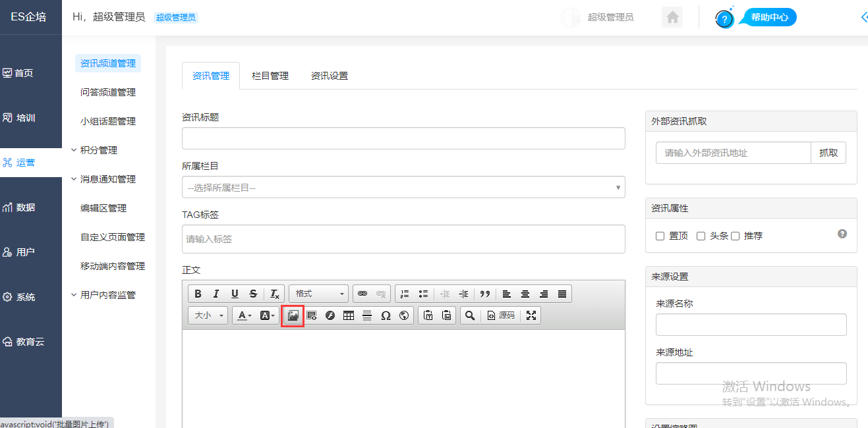Open the special character (Omega) picker
This screenshot has width=868, height=428.
coord(386,315)
